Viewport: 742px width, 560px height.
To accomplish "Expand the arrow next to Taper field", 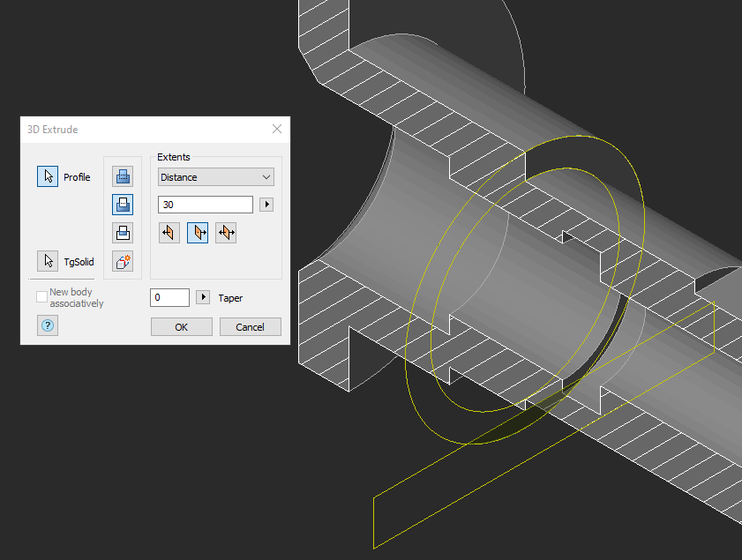I will coord(203,298).
